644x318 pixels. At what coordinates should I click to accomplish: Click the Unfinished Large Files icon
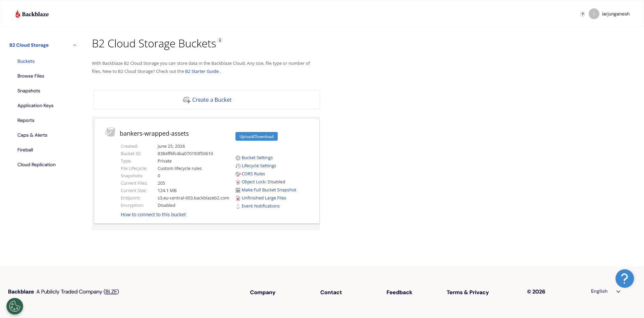pos(238,198)
